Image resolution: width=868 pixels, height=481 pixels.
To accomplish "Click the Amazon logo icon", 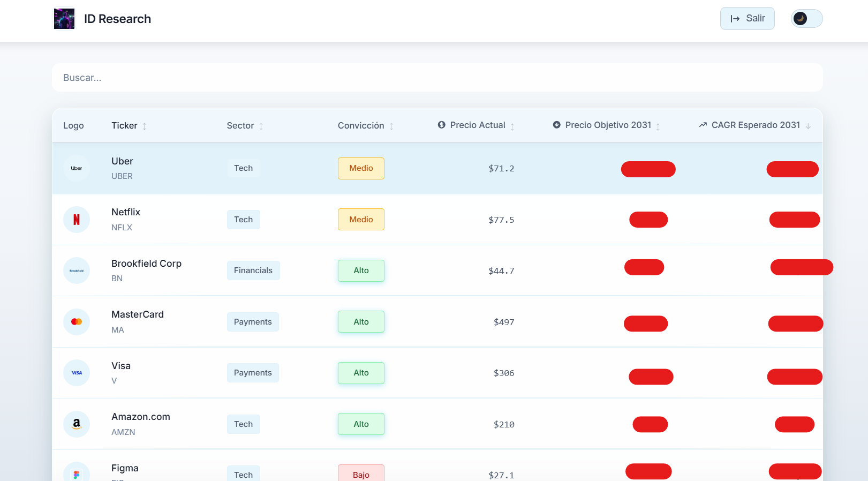I will click(77, 424).
